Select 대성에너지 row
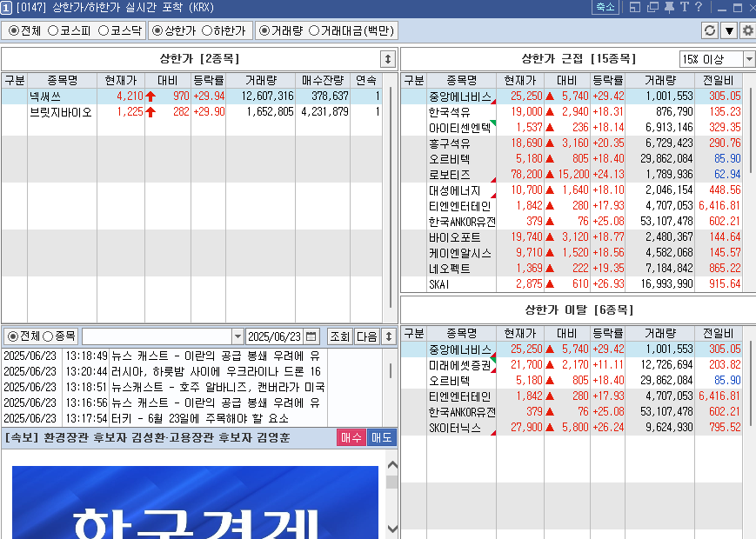This screenshot has width=756, height=539. [572, 190]
